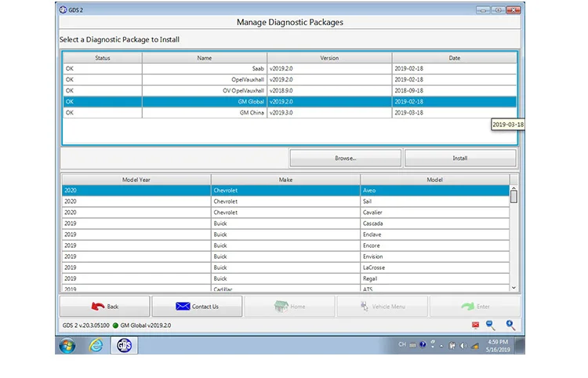
Task: Click the model list scroll up arrow
Action: pyautogui.click(x=514, y=188)
